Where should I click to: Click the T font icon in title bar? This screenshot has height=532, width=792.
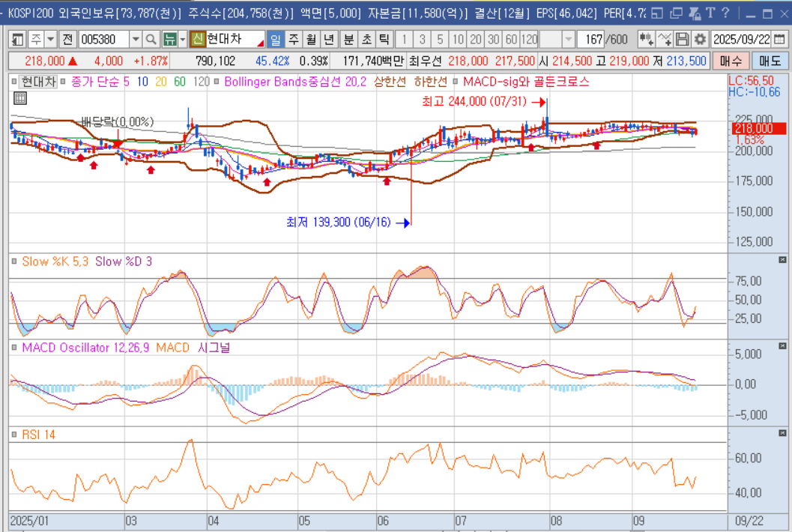tap(710, 13)
